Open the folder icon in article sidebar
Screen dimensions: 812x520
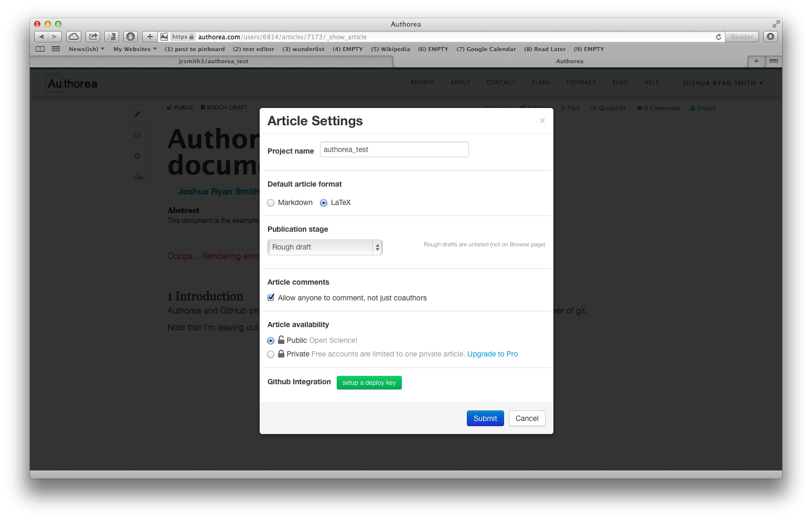(x=137, y=135)
